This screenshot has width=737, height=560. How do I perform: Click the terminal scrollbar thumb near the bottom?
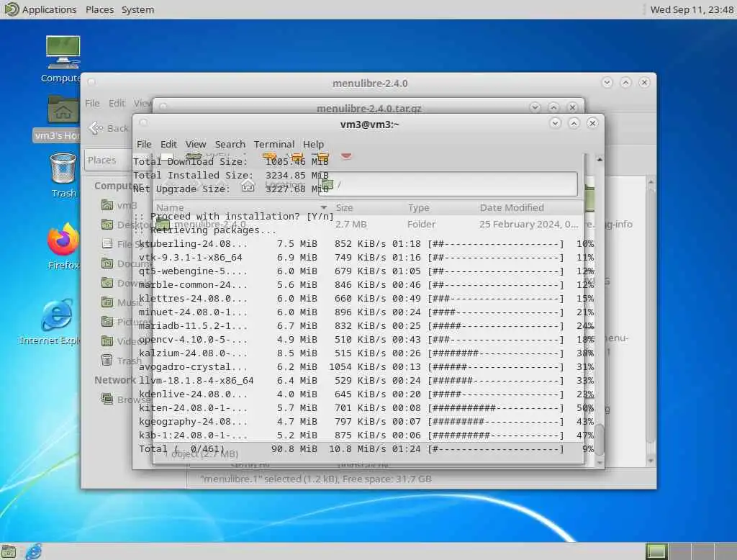click(x=600, y=440)
